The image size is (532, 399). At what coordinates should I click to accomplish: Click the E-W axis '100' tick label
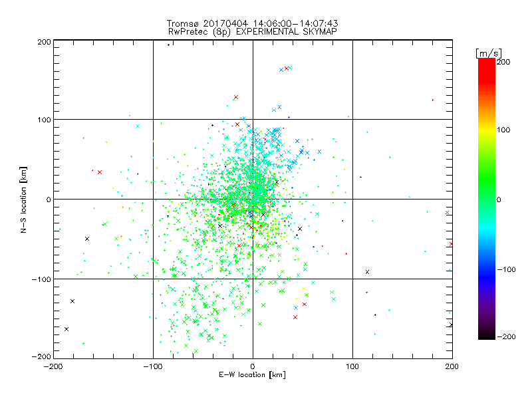point(352,366)
